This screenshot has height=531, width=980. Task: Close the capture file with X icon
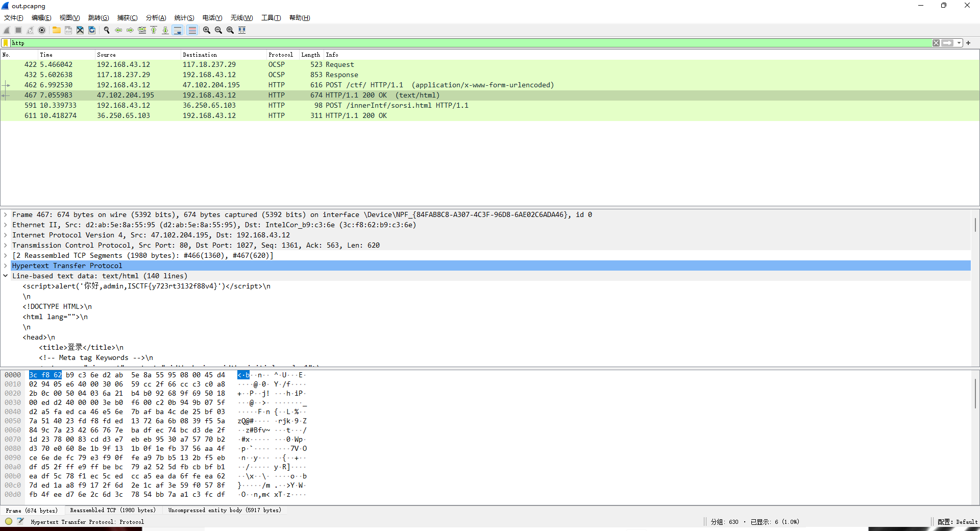pos(80,30)
